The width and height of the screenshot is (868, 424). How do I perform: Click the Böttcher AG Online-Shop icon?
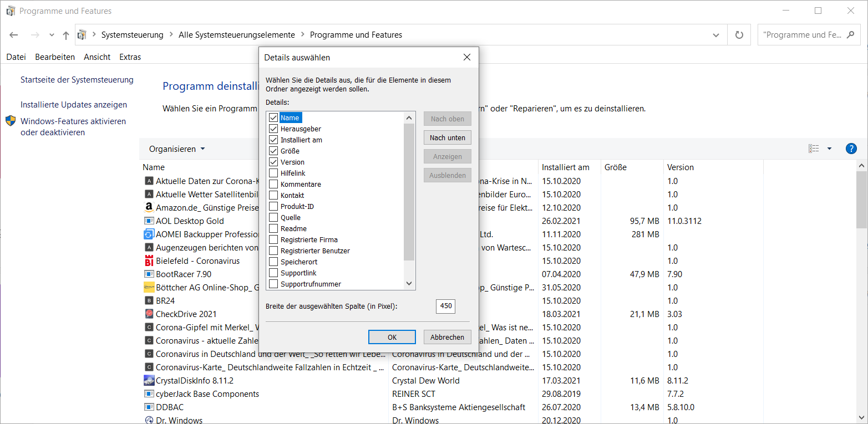coord(149,288)
